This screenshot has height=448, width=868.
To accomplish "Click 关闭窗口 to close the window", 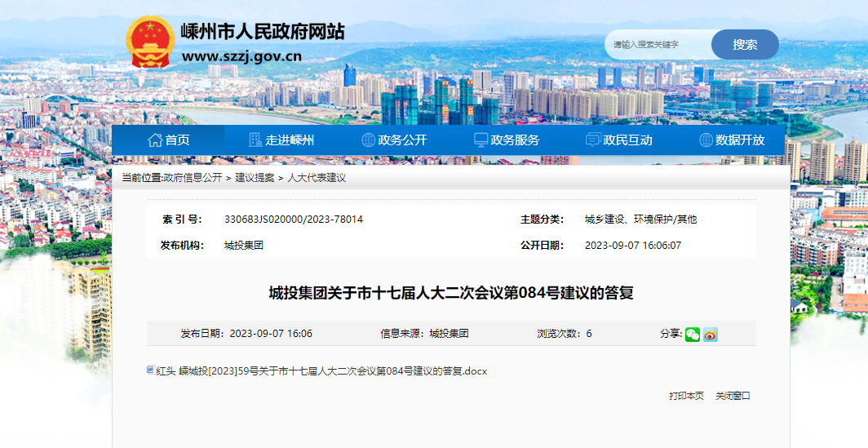I will 733,396.
